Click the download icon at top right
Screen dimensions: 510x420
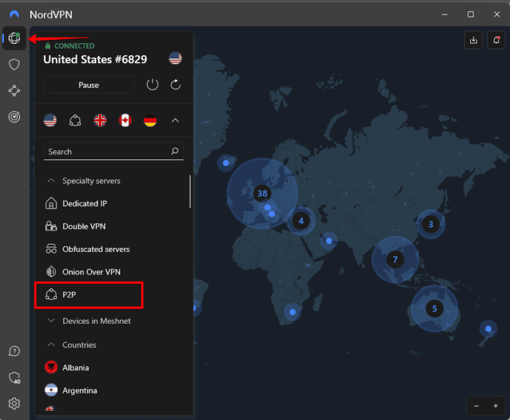[473, 40]
